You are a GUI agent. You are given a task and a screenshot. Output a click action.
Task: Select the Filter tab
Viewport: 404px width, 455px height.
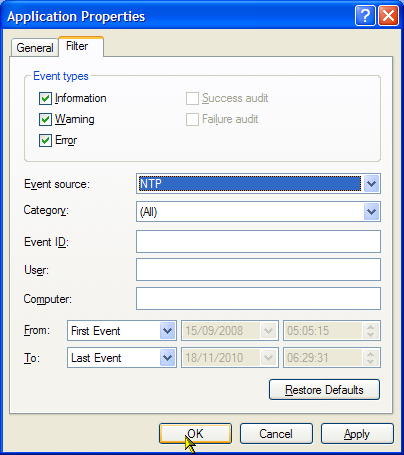click(77, 46)
